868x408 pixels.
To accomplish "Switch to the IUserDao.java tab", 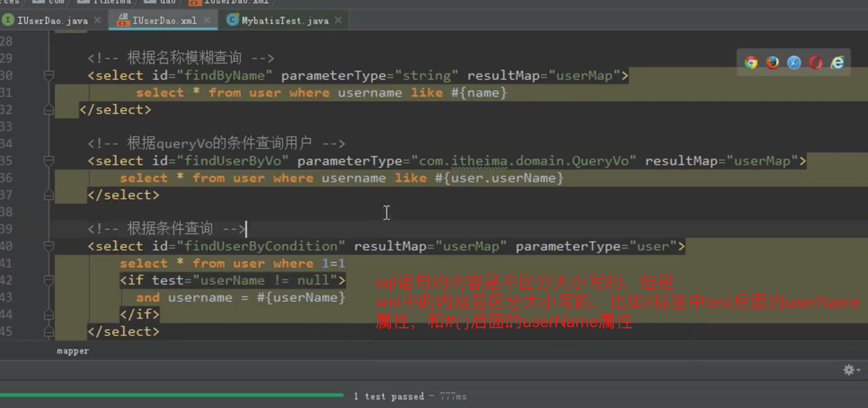I will click(52, 20).
